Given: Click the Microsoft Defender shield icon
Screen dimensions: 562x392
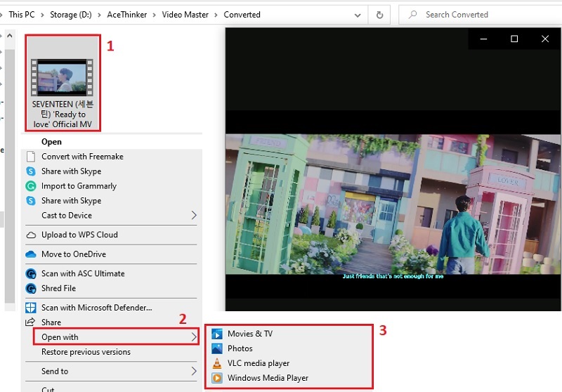Looking at the screenshot, I should pyautogui.click(x=31, y=308).
